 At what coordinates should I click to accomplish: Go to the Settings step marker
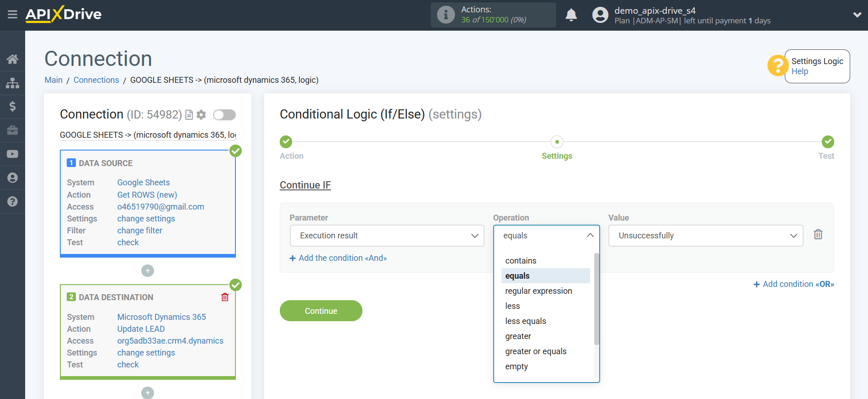pyautogui.click(x=557, y=142)
